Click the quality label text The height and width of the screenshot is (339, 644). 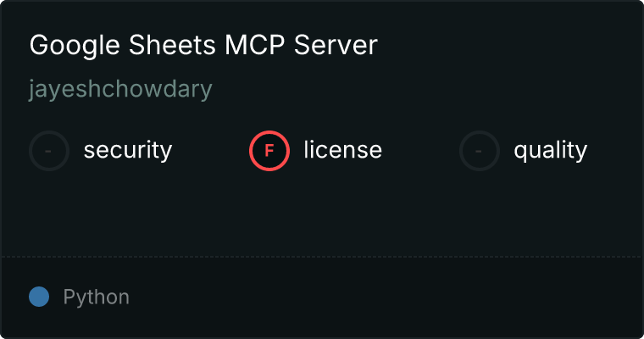tap(550, 150)
